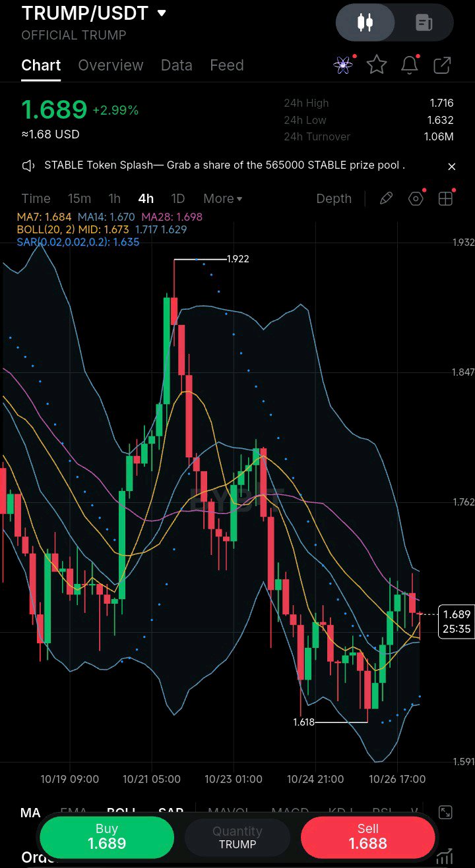Dismiss the STABLE Token Splash banner

tap(452, 167)
